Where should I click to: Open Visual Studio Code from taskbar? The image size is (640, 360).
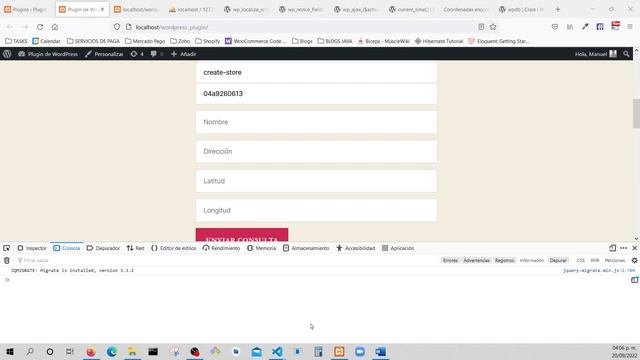[277, 351]
